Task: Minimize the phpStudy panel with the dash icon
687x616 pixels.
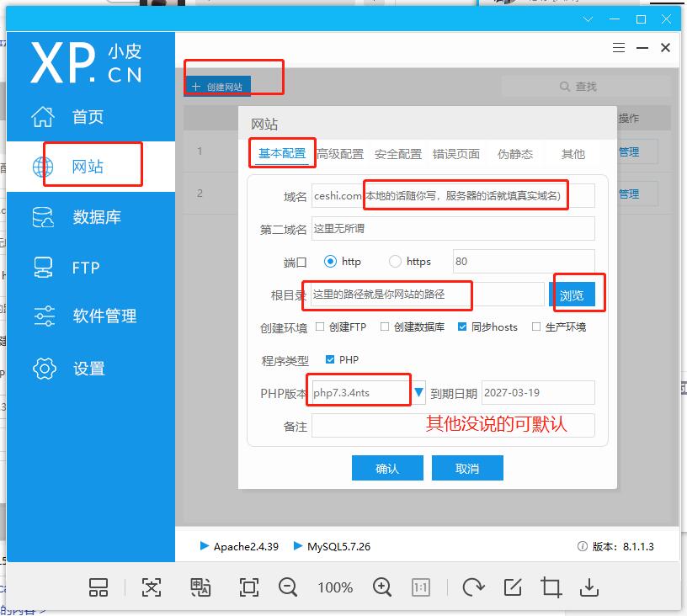Action: [x=642, y=47]
